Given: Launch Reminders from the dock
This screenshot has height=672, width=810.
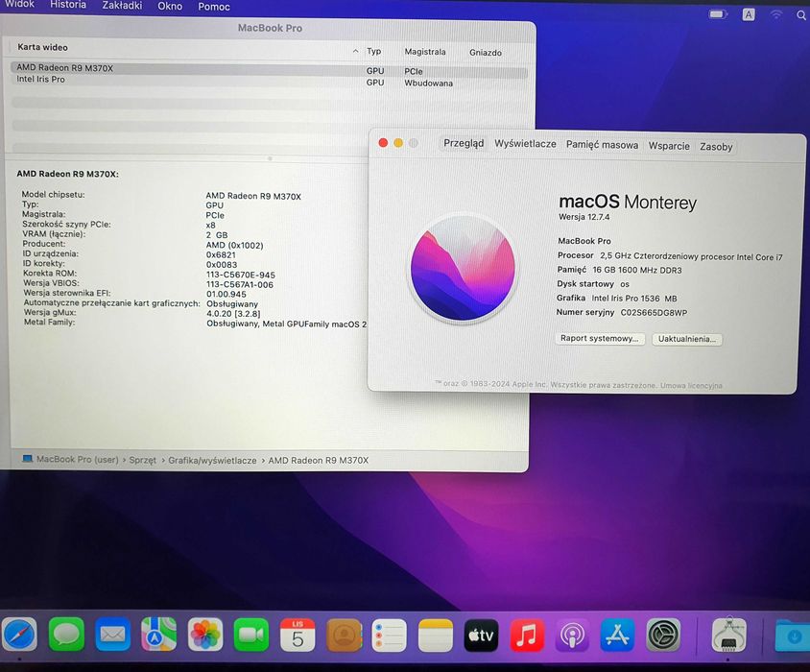Looking at the screenshot, I should [389, 636].
